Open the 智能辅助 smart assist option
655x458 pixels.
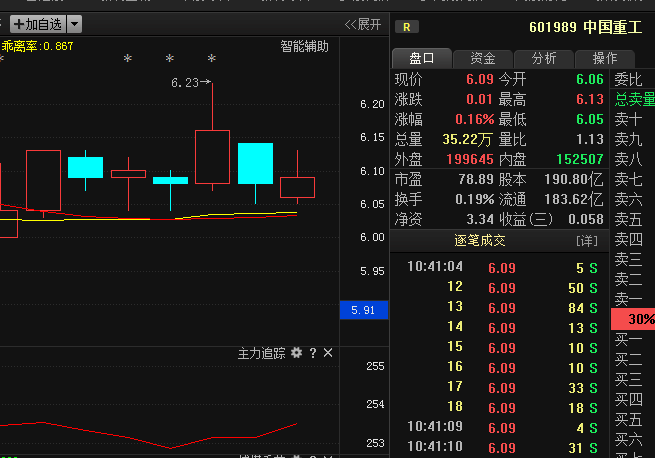pyautogui.click(x=304, y=46)
